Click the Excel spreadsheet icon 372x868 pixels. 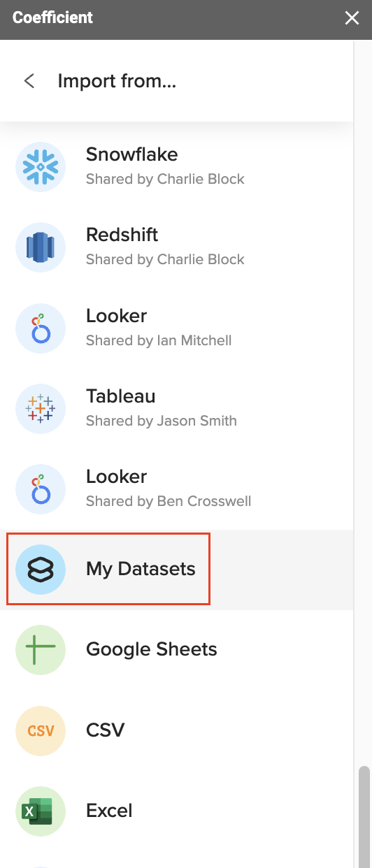point(41,811)
